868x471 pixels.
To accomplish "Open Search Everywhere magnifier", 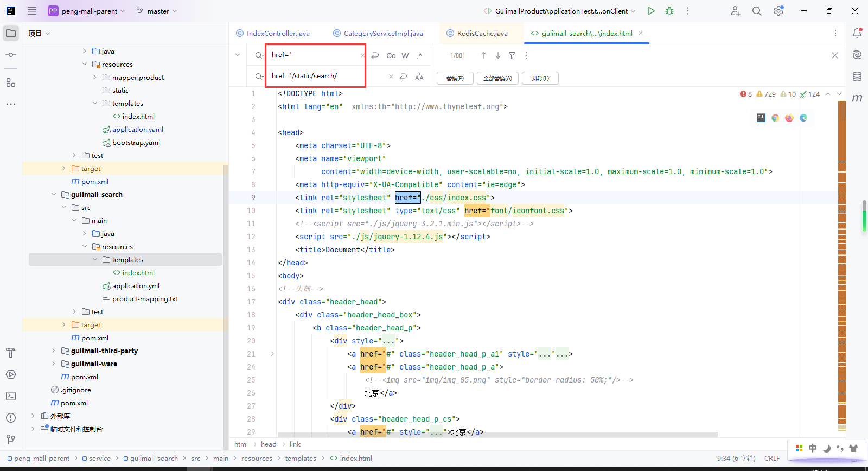I will 757,11.
